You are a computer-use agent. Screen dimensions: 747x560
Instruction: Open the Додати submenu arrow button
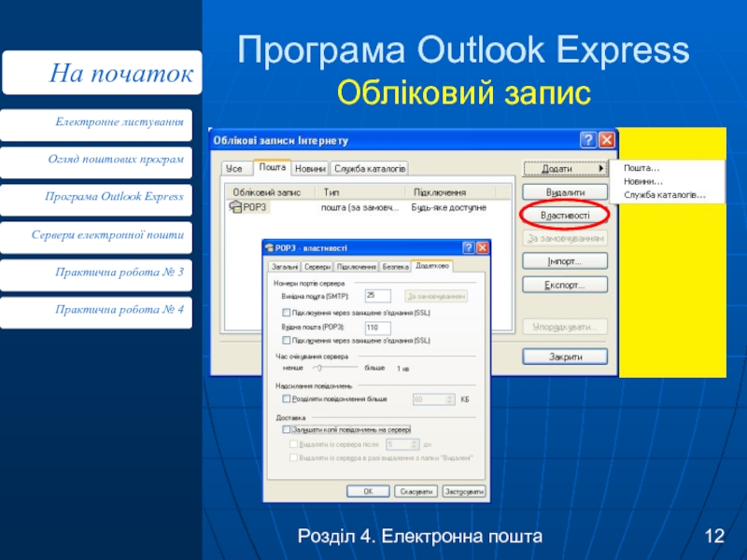coord(600,168)
